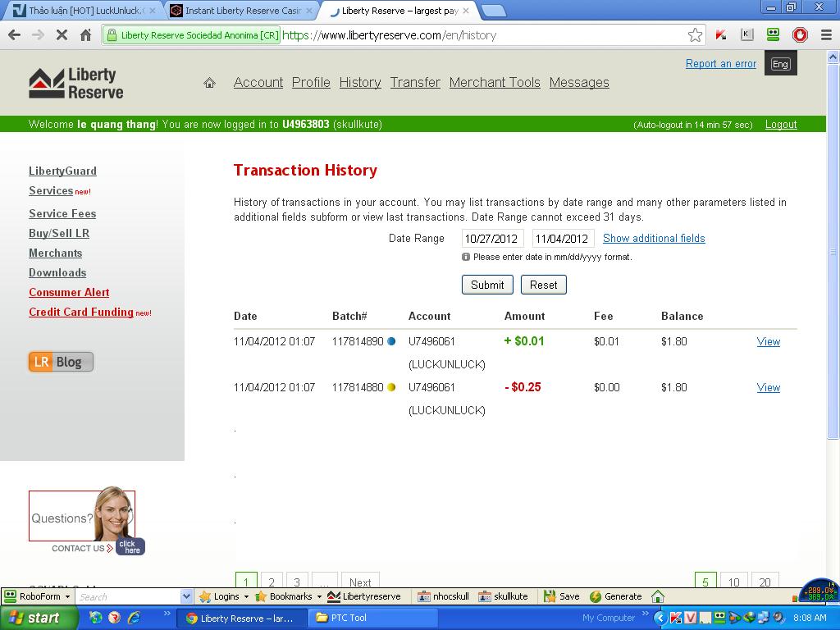Go back with the browser back arrow
This screenshot has width=840, height=630.
15,35
